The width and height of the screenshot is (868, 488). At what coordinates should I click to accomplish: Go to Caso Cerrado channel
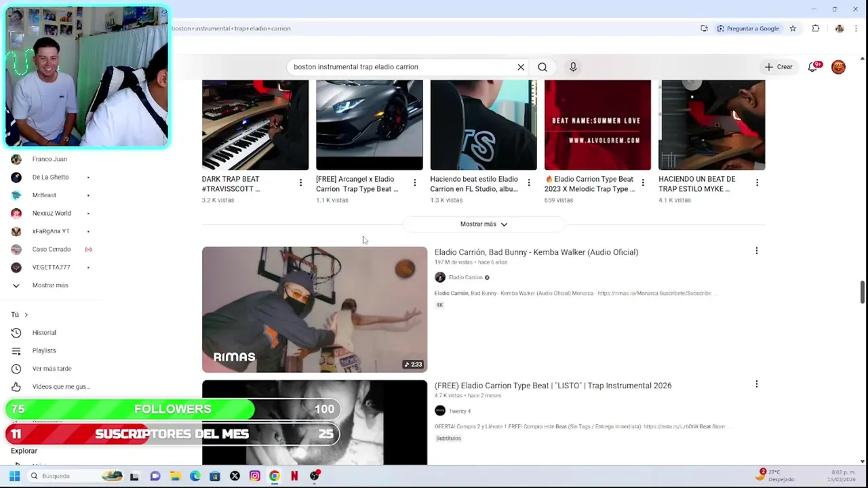(x=52, y=249)
